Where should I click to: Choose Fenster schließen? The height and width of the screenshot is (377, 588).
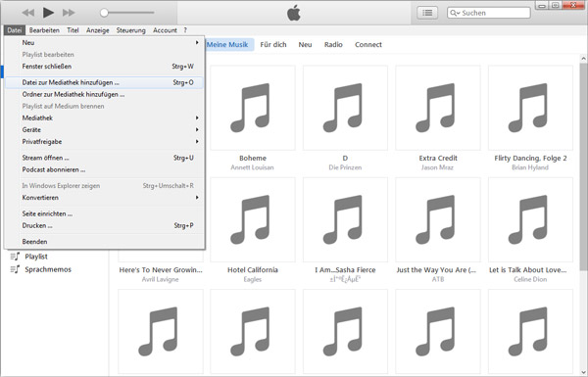pos(105,67)
